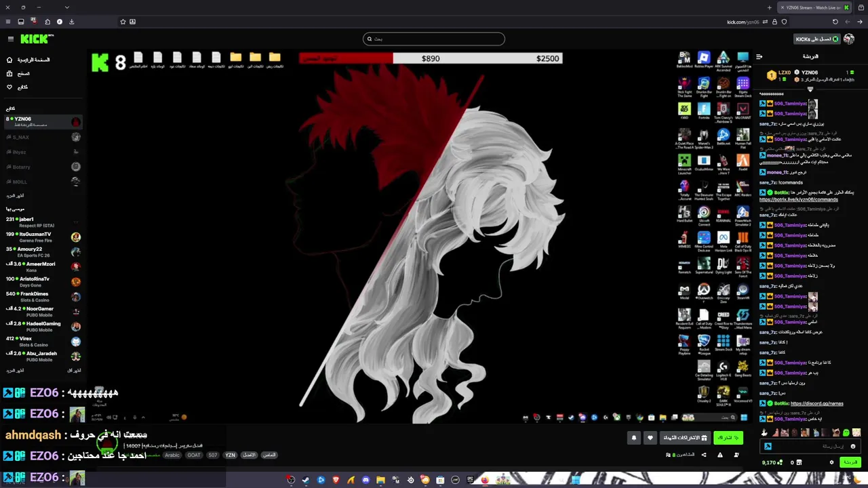Open recommended channel Virex

coord(43,341)
